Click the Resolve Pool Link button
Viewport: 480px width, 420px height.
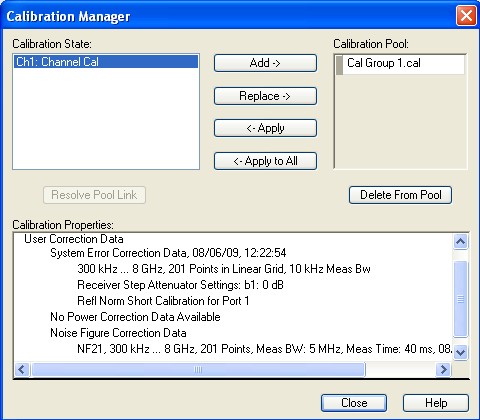(94, 195)
